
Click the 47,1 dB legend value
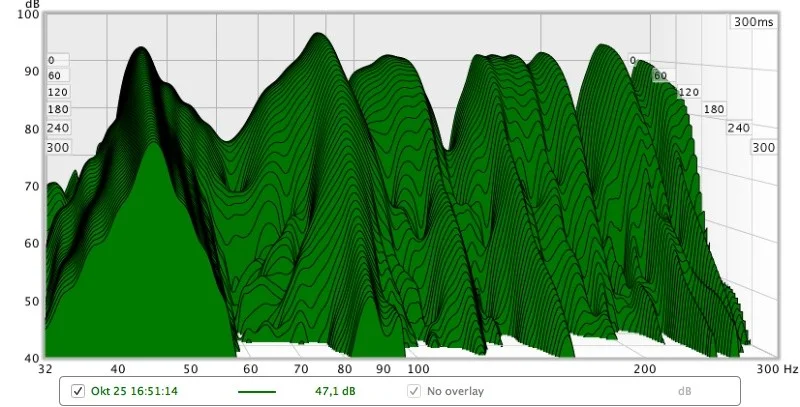(335, 391)
